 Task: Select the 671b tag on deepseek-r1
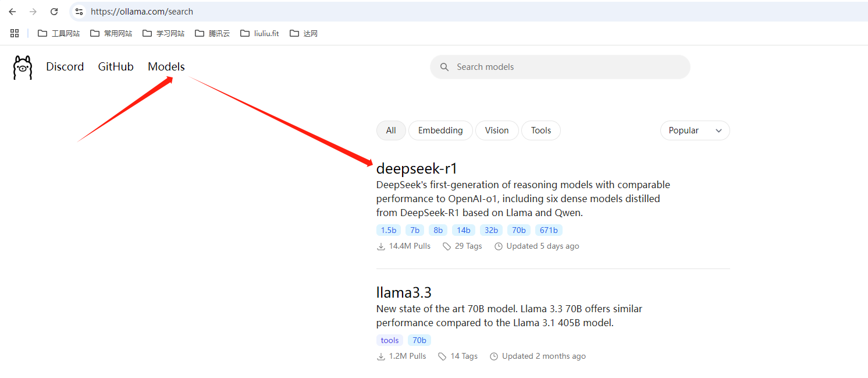point(549,230)
